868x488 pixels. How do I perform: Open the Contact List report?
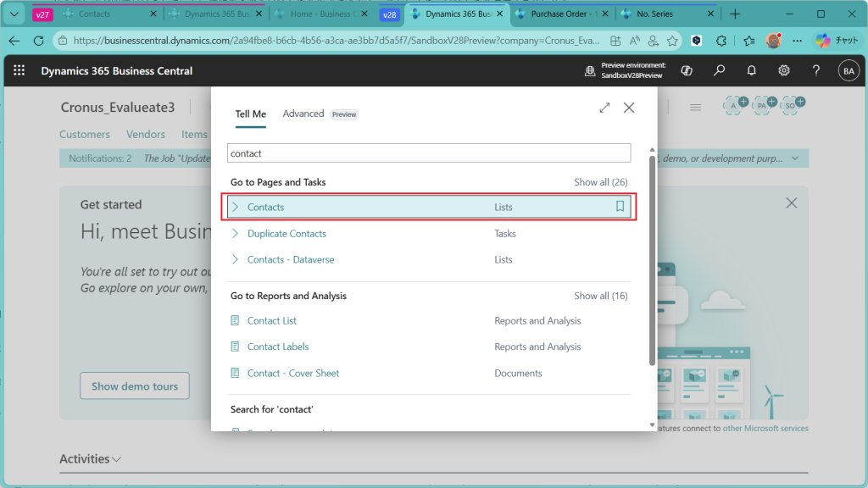point(272,320)
